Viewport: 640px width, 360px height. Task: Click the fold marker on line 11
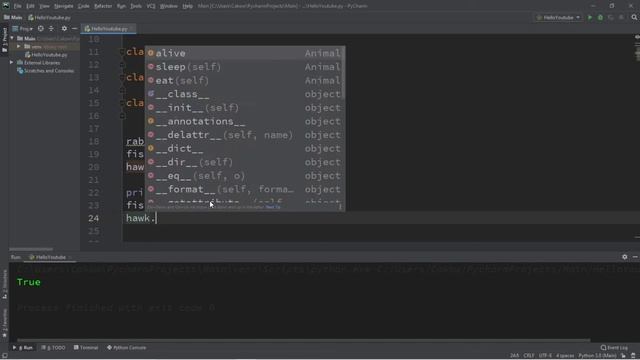click(122, 52)
